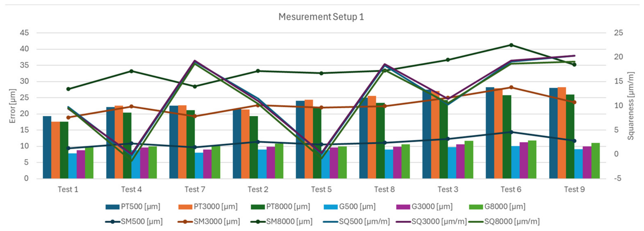The image size is (644, 231).
Task: Click the chart title Mesurement Setup 1
Action: point(321,17)
